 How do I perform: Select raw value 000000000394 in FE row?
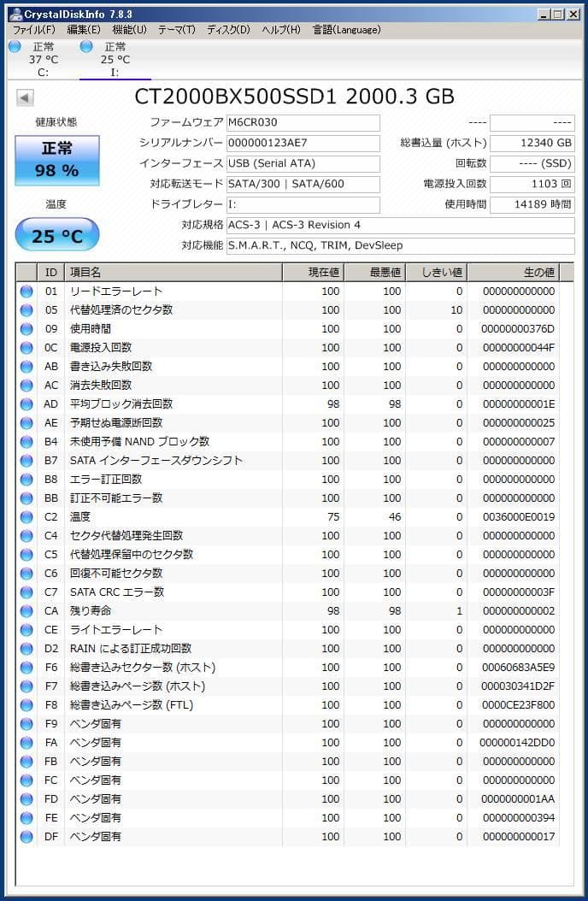(x=519, y=818)
